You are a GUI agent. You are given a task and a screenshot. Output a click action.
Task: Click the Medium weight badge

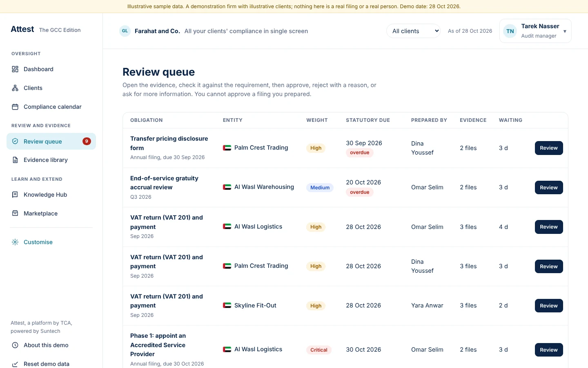pyautogui.click(x=320, y=188)
